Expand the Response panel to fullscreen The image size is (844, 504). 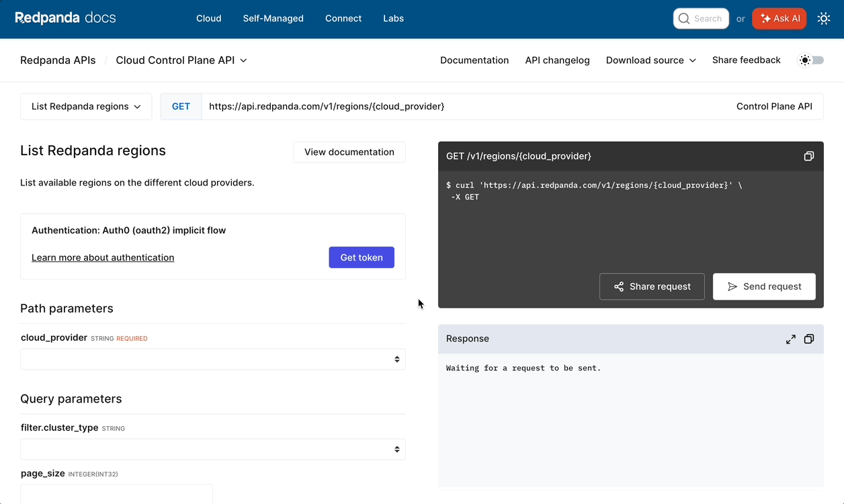click(x=791, y=339)
